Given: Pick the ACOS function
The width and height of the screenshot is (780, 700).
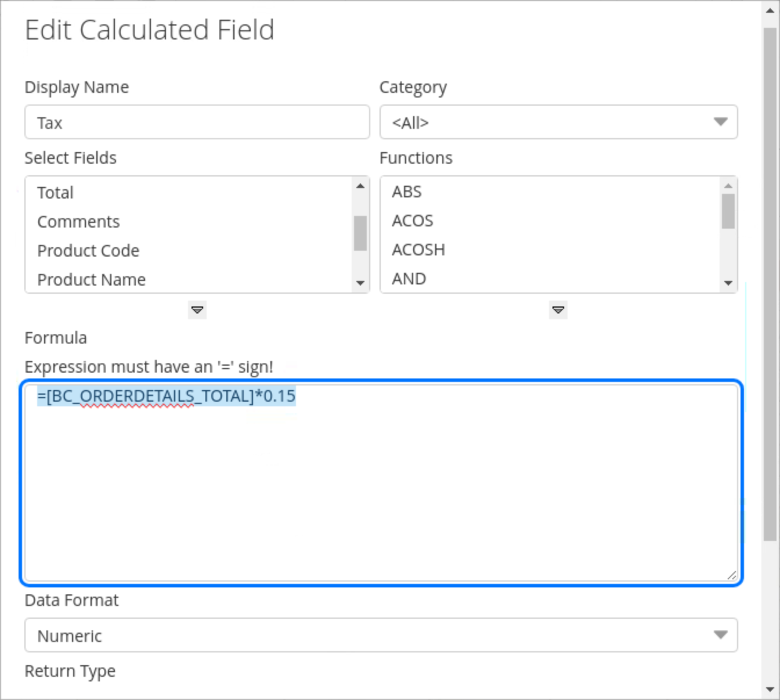Looking at the screenshot, I should [413, 221].
